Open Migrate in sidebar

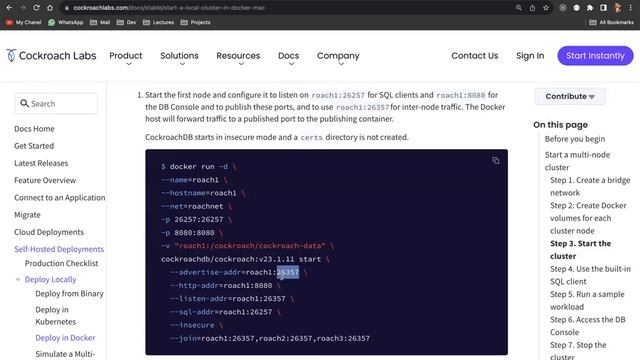click(x=27, y=215)
